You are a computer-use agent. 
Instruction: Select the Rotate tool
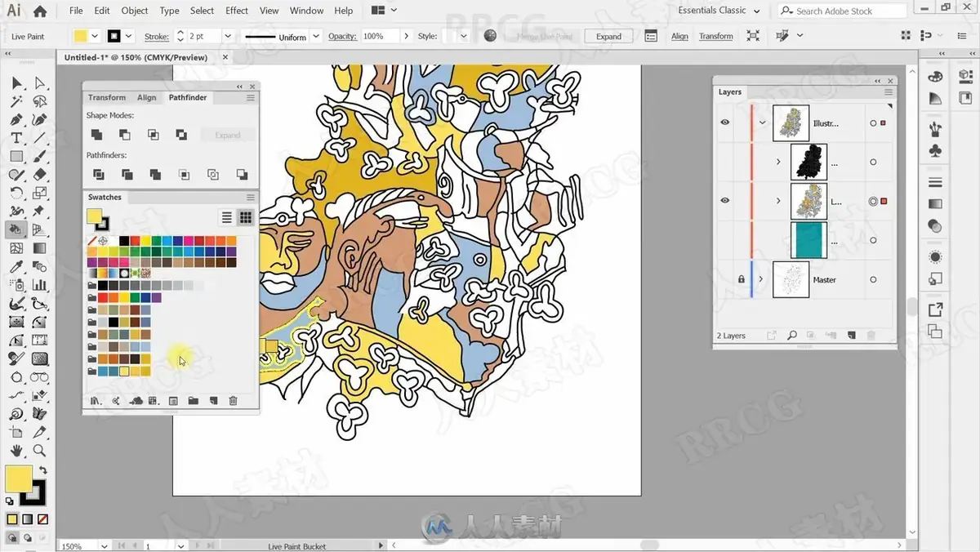(x=16, y=194)
